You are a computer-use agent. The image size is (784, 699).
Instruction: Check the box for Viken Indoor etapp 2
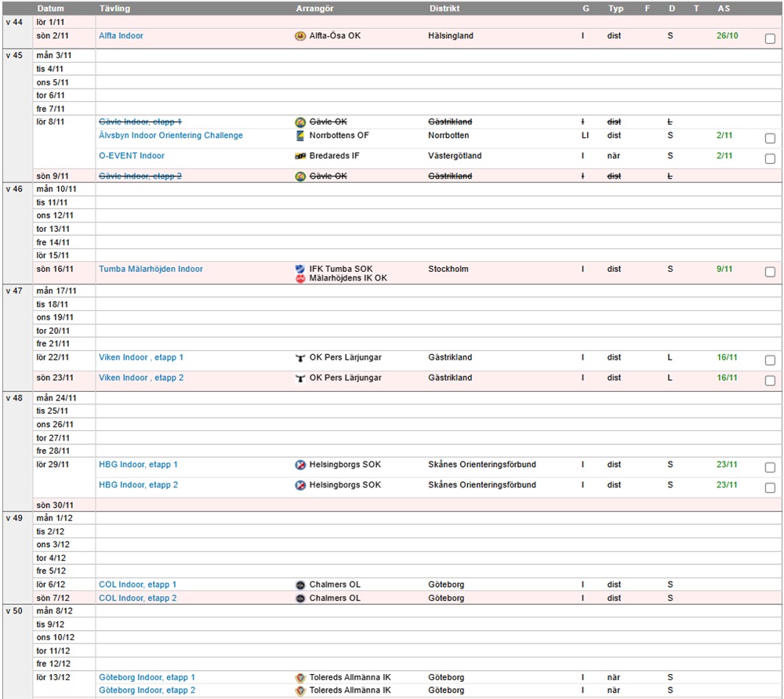click(770, 381)
